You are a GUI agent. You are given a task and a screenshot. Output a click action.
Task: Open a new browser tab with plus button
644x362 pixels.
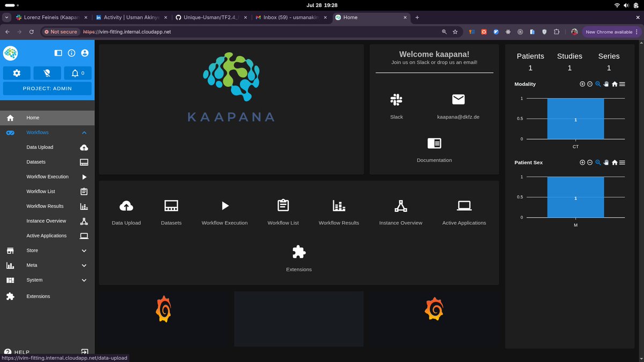tap(417, 17)
